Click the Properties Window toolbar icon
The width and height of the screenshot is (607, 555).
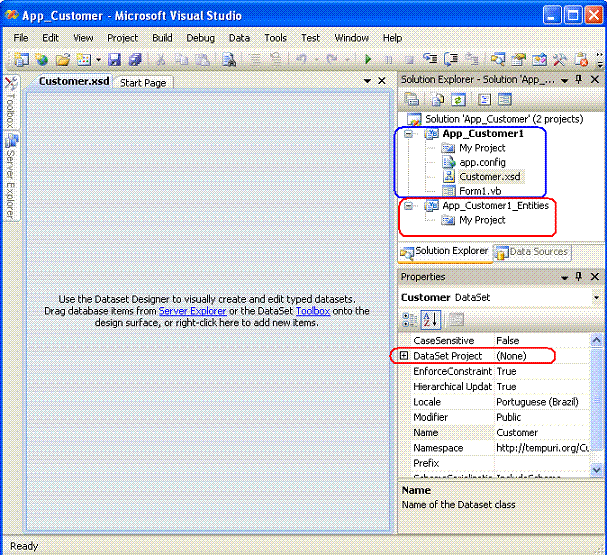tap(518, 60)
